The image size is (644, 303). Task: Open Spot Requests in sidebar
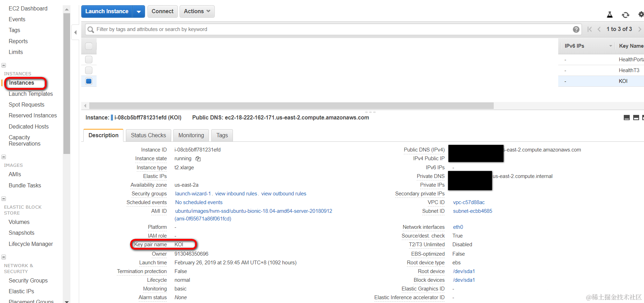pos(26,104)
